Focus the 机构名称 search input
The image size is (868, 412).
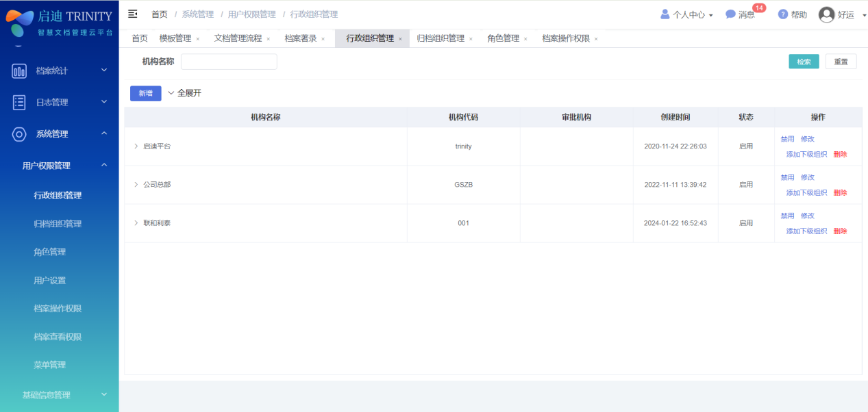click(x=229, y=62)
